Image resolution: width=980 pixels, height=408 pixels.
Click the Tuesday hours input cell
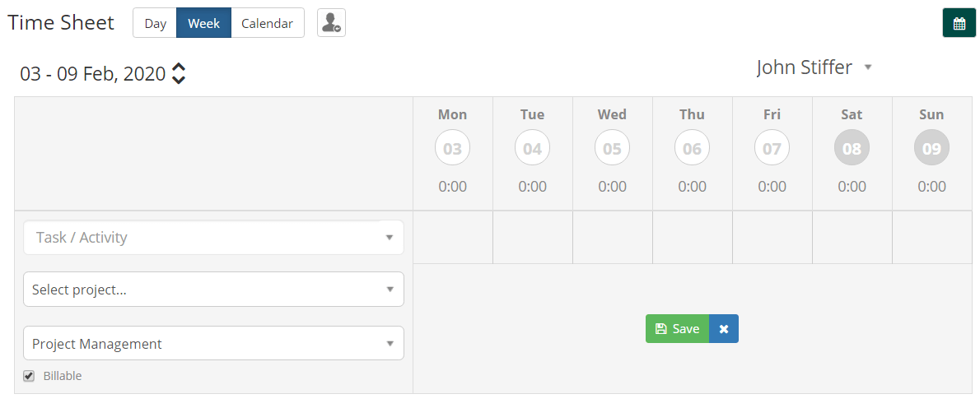tap(533, 238)
